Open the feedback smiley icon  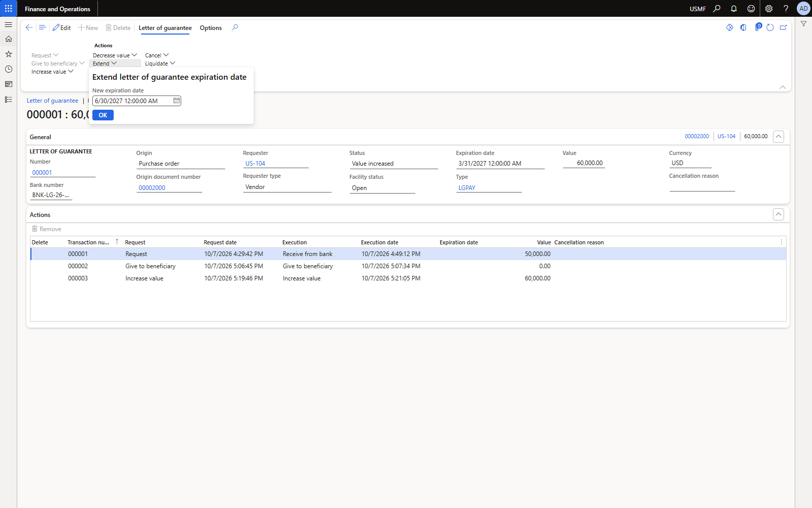coord(751,9)
